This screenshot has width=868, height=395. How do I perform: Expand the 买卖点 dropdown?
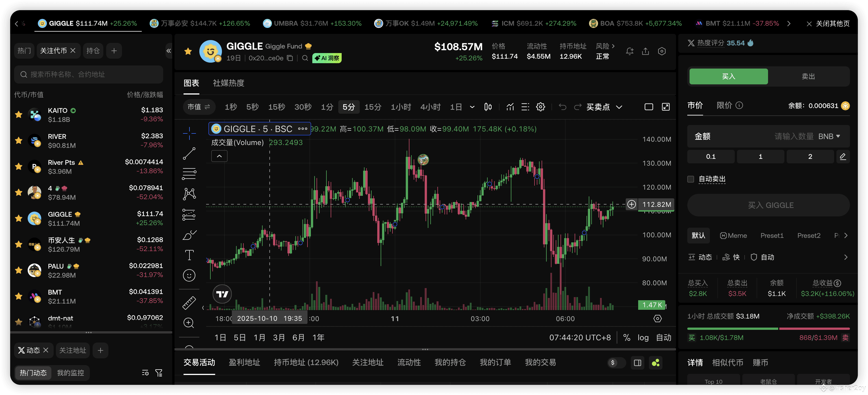click(619, 107)
